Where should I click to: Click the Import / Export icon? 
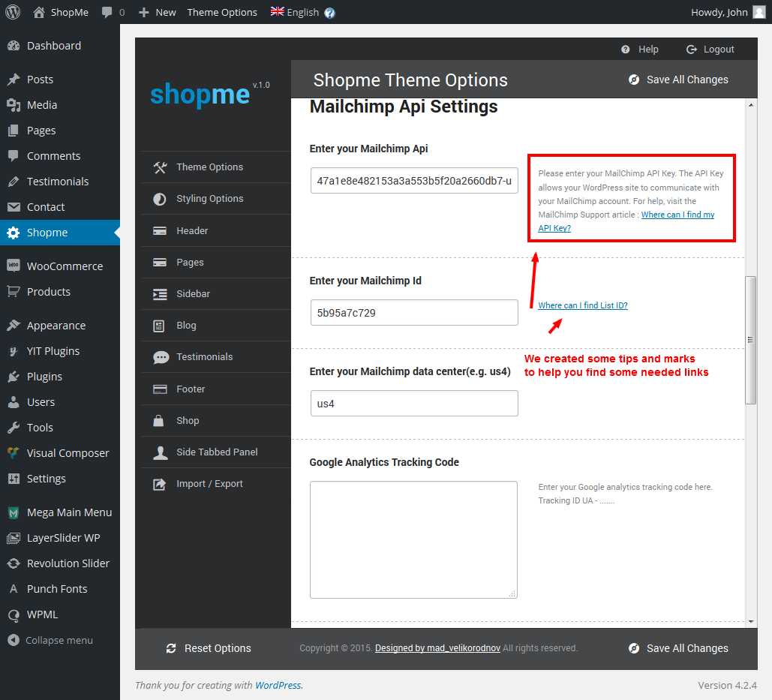pyautogui.click(x=160, y=485)
